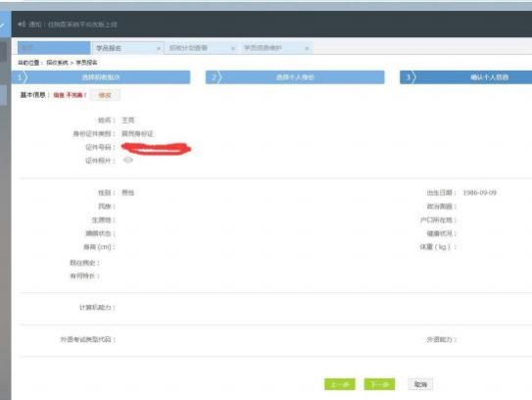532x400 pixels.
Task: Select step 3 确认个人信息
Action: 465,77
